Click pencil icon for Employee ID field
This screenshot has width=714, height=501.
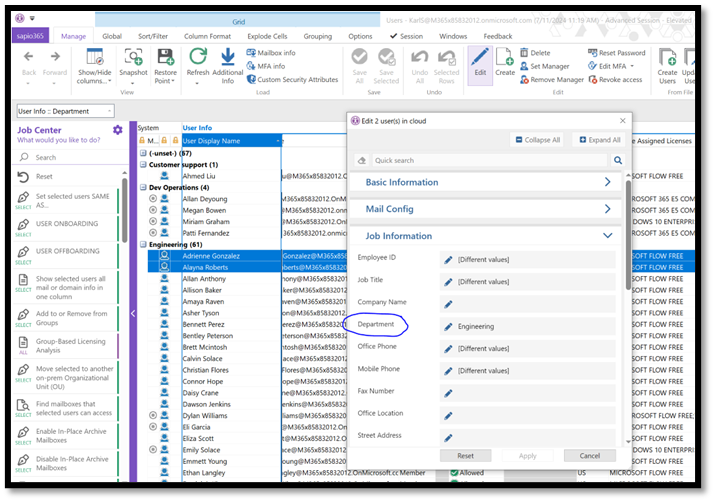[x=448, y=260]
